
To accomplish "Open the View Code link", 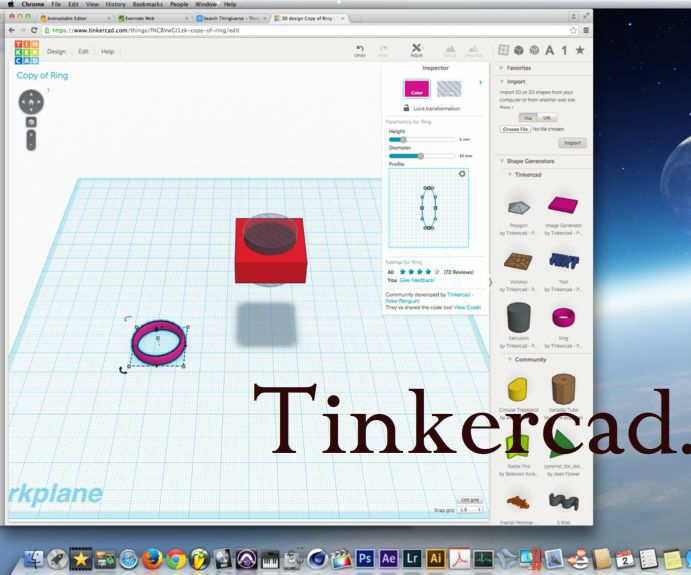I will click(467, 308).
